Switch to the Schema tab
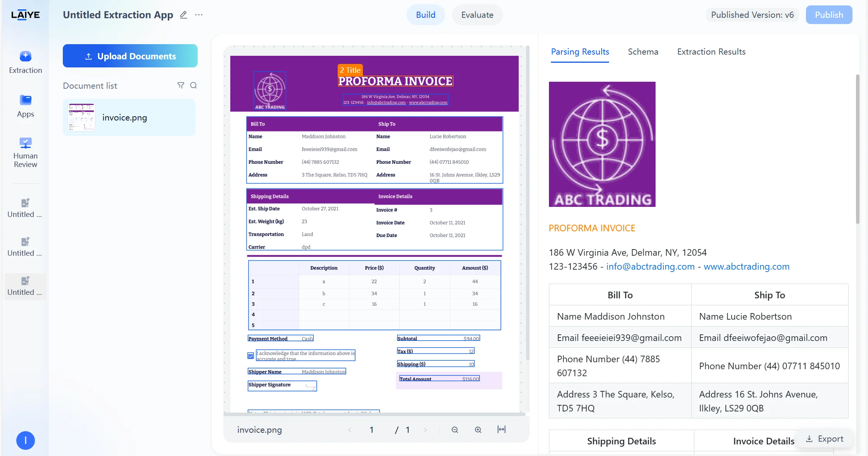Image resolution: width=868 pixels, height=456 pixels. (x=643, y=52)
